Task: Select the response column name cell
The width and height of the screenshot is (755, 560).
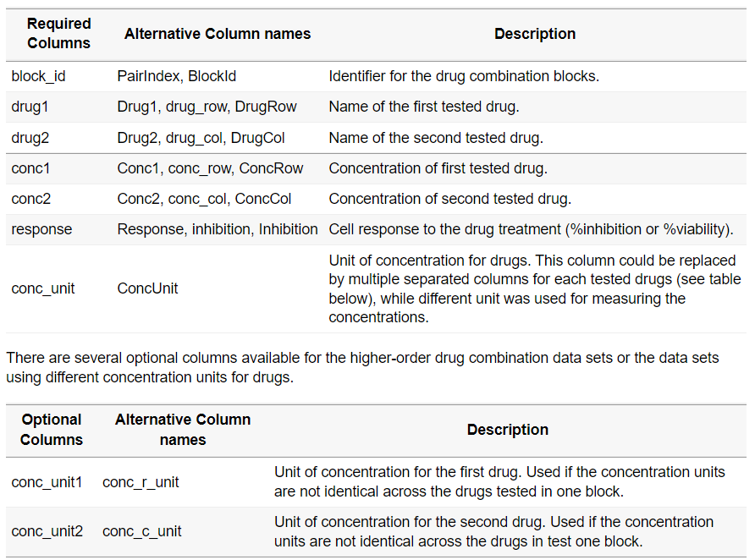Action: pyautogui.click(x=41, y=229)
